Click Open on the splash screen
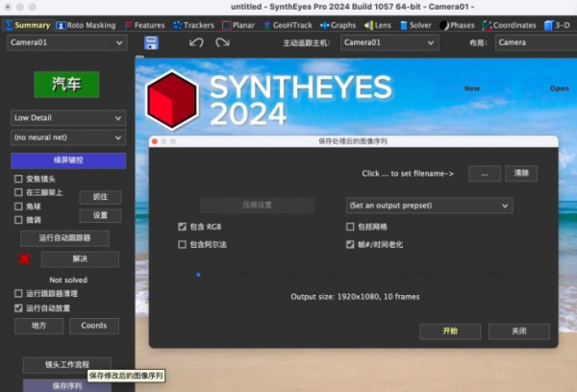This screenshot has width=577, height=392. coord(560,88)
